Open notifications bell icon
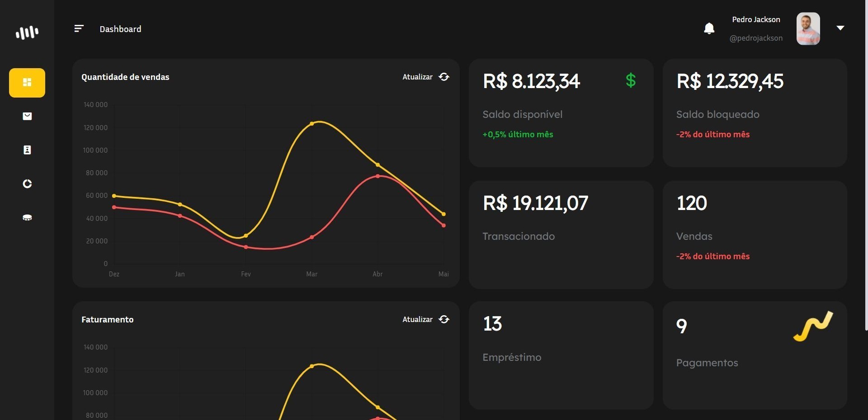 (709, 28)
